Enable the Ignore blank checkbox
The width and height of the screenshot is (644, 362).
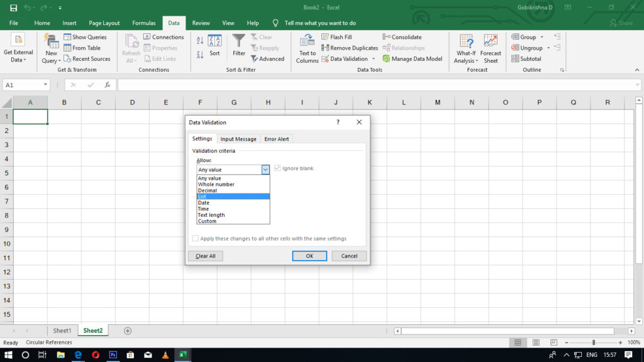[277, 168]
